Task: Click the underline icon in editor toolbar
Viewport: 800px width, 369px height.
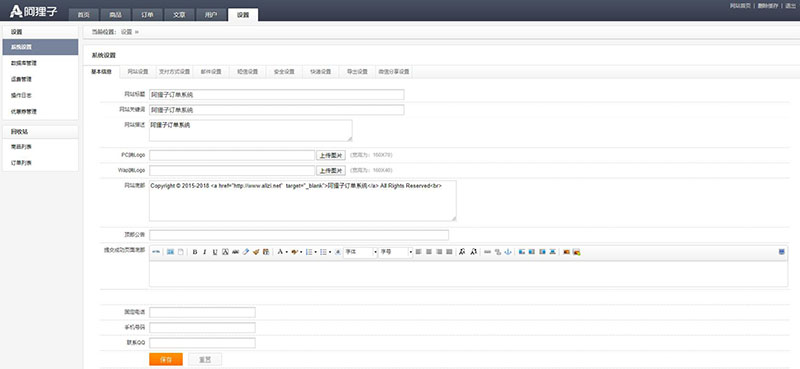Action: [215, 252]
